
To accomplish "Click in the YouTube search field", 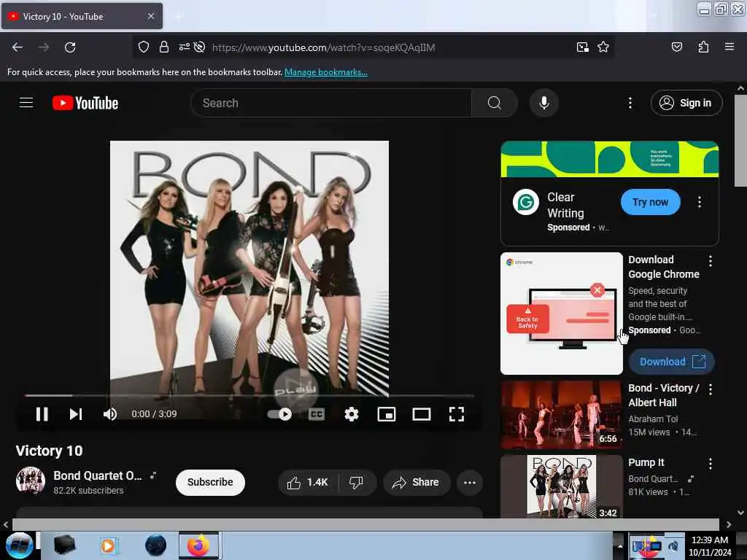I will [x=331, y=103].
